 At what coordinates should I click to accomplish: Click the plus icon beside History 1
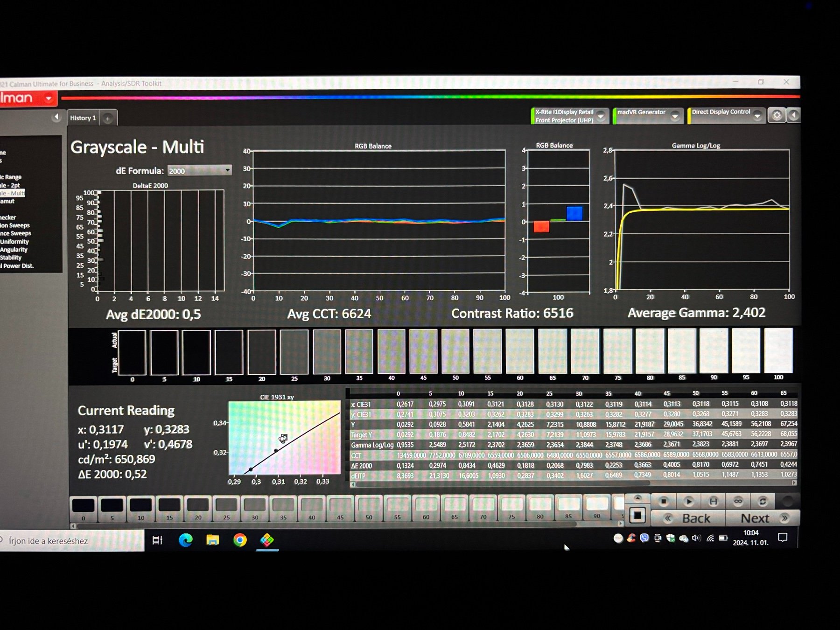[108, 119]
